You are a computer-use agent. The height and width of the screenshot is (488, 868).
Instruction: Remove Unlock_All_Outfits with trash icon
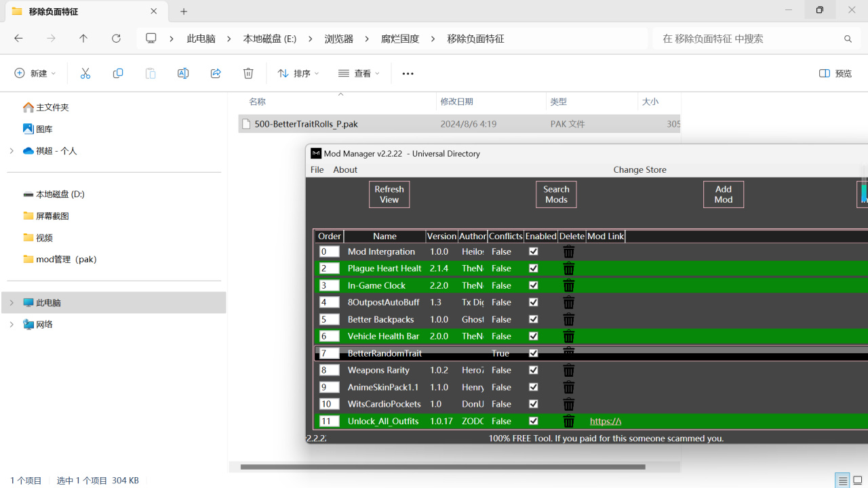(569, 421)
